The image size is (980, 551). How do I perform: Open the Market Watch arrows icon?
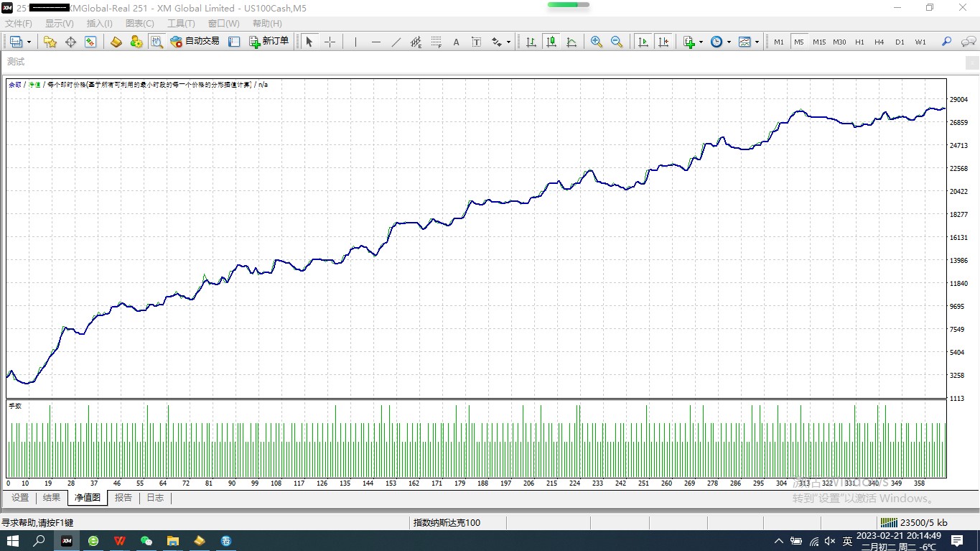pos(90,42)
